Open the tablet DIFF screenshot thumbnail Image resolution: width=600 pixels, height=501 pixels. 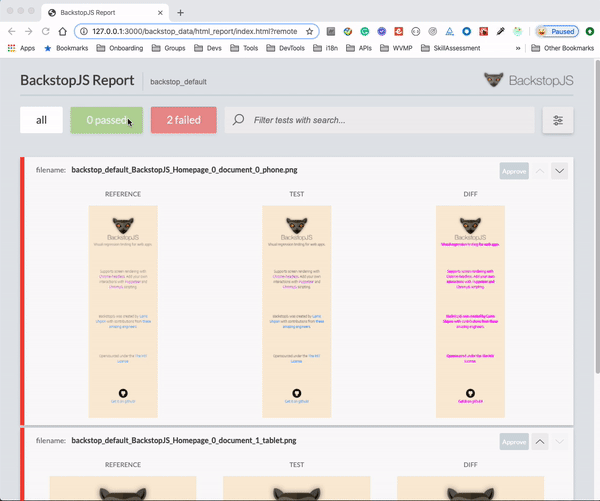pyautogui.click(x=470, y=488)
